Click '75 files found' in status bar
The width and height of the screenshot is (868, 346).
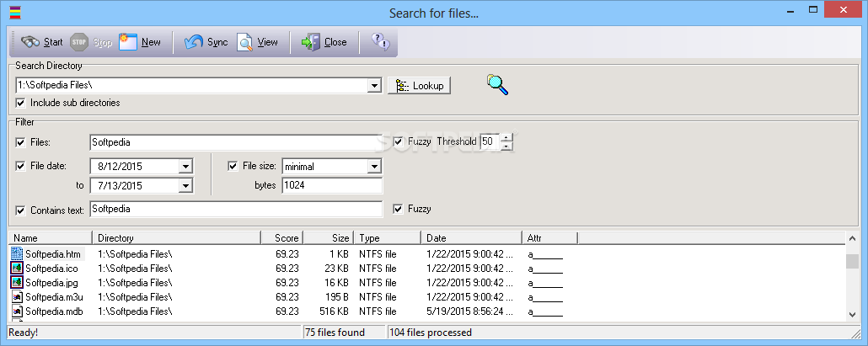(x=335, y=333)
